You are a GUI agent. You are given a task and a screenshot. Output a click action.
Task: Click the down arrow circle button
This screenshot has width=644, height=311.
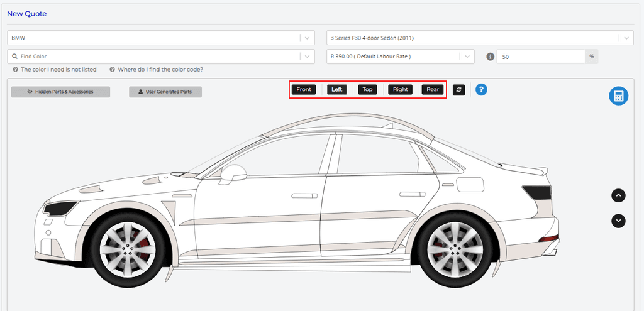[619, 221]
